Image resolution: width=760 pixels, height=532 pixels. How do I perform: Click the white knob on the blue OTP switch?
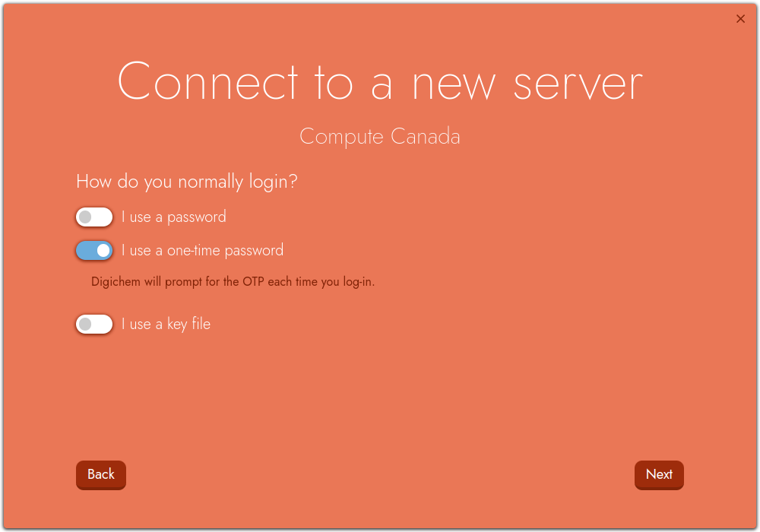tap(103, 250)
